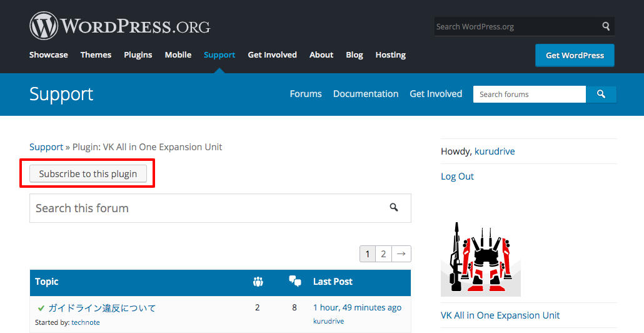Click Support breadcrumb link
This screenshot has height=333, width=644.
[46, 147]
